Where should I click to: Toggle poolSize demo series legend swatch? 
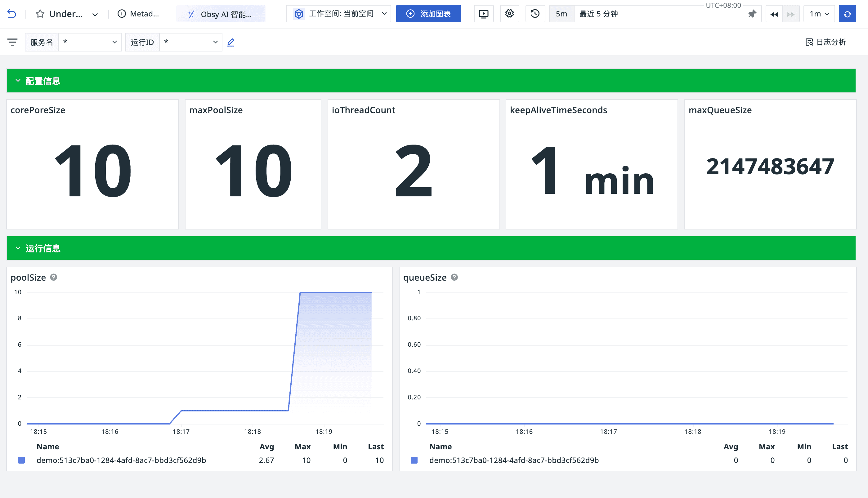pyautogui.click(x=21, y=460)
